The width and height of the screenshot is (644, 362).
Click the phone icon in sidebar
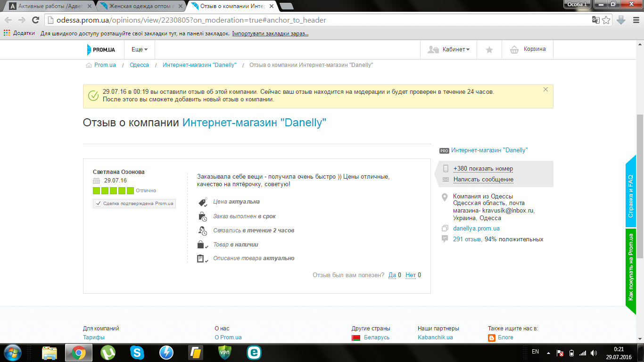(x=446, y=168)
